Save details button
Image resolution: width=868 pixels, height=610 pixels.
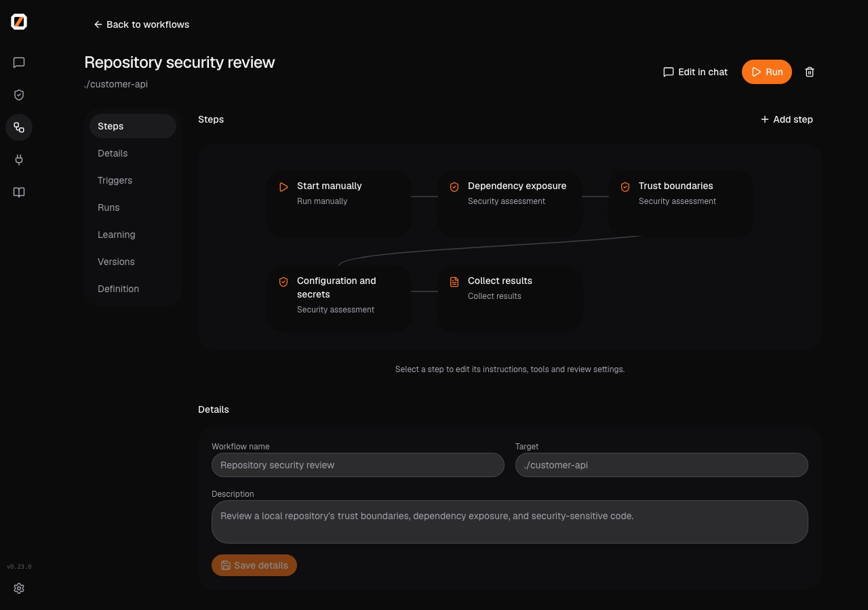pos(254,565)
